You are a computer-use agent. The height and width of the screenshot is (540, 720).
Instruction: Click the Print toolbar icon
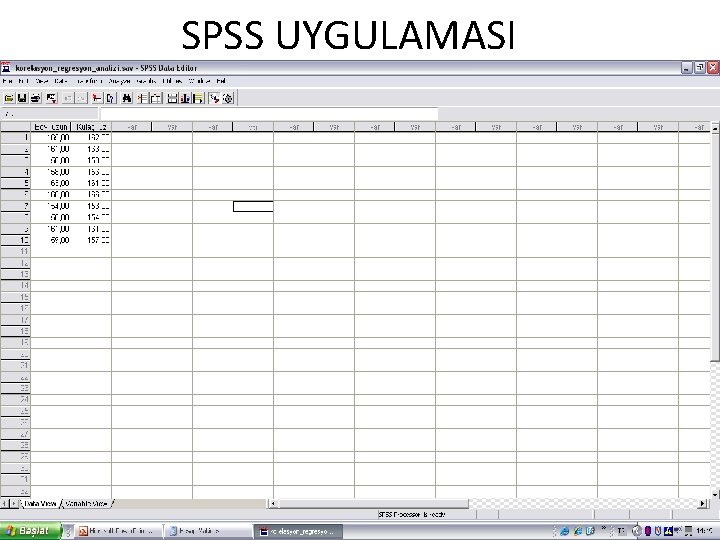point(35,98)
